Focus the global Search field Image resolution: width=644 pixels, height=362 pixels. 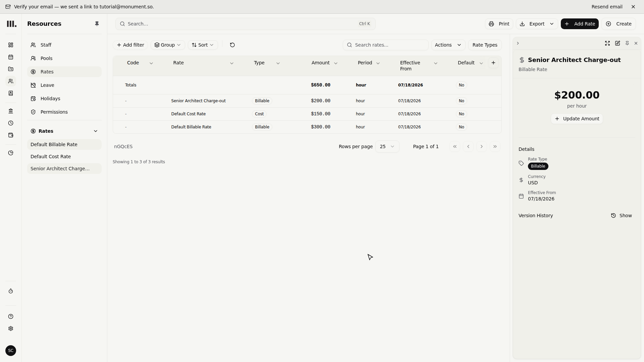pyautogui.click(x=246, y=24)
